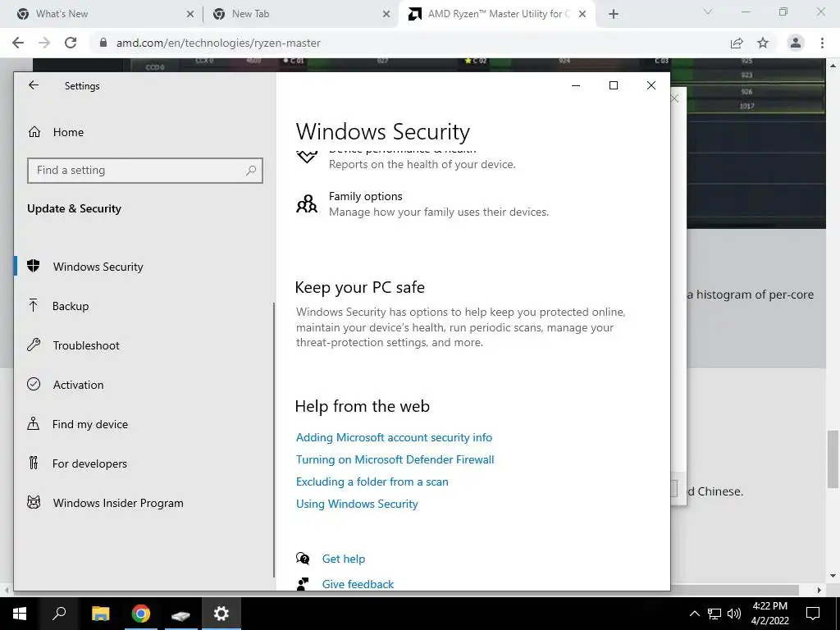Click the For developers tools icon
This screenshot has height=630, width=840.
coord(33,463)
